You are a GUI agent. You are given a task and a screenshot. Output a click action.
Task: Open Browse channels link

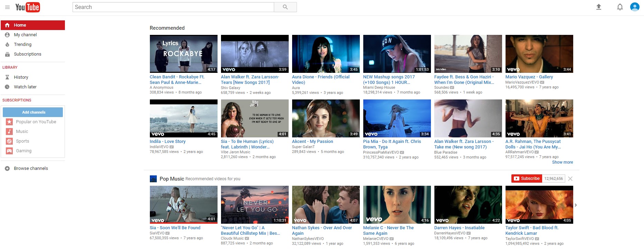point(31,168)
